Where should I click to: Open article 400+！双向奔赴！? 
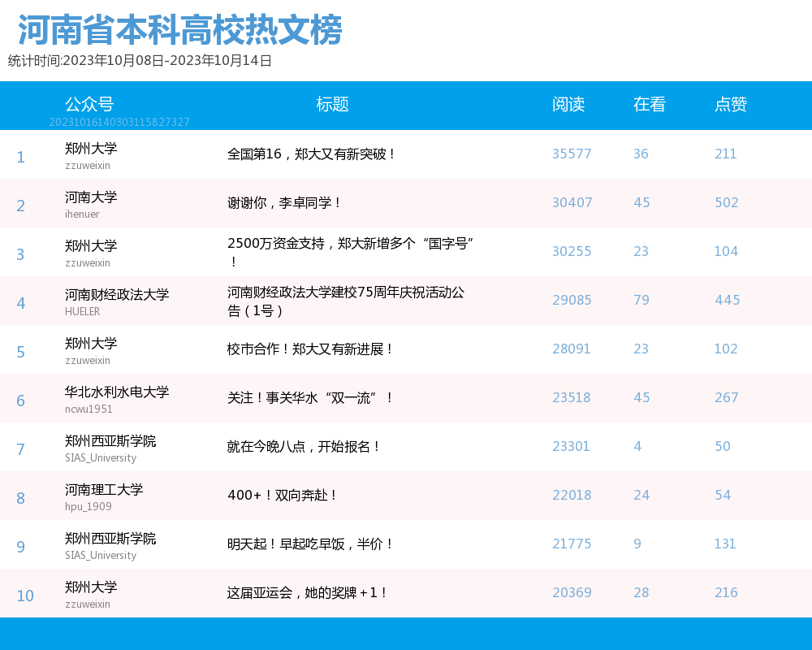point(283,495)
